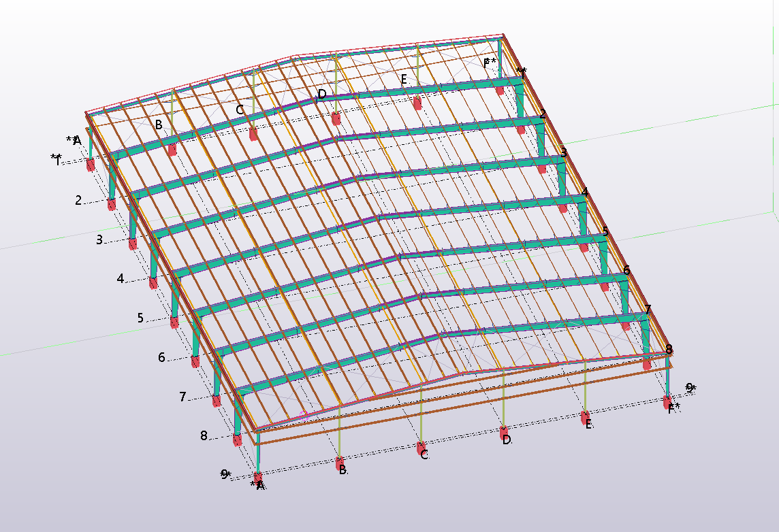The image size is (779, 532).
Task: Click the rear grid label C
Action: click(240, 110)
